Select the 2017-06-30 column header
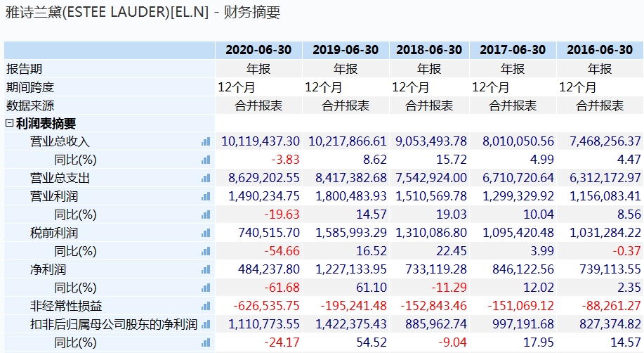Screen dimensions: 644x353 [x=513, y=50]
